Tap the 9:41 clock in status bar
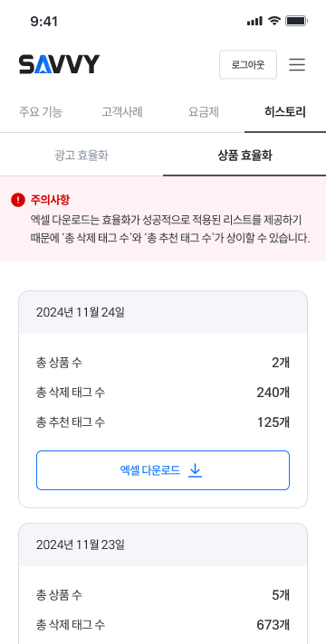The width and height of the screenshot is (326, 644). pyautogui.click(x=44, y=22)
